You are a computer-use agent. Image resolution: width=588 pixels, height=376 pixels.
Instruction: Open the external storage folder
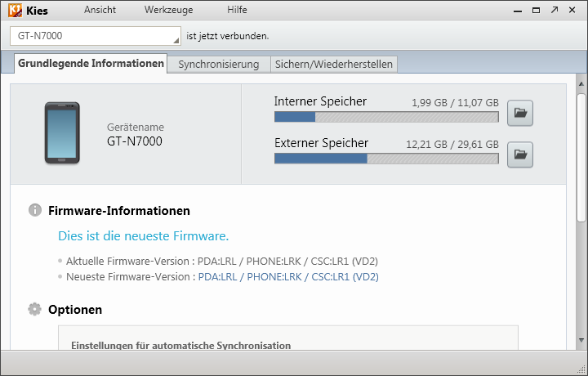tap(520, 154)
